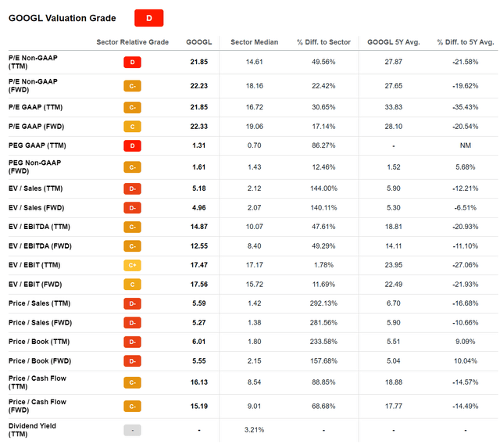Click the C- grade badge for P/E GAAP (TTM)
Image resolution: width=500 pixels, height=448 pixels.
click(132, 108)
